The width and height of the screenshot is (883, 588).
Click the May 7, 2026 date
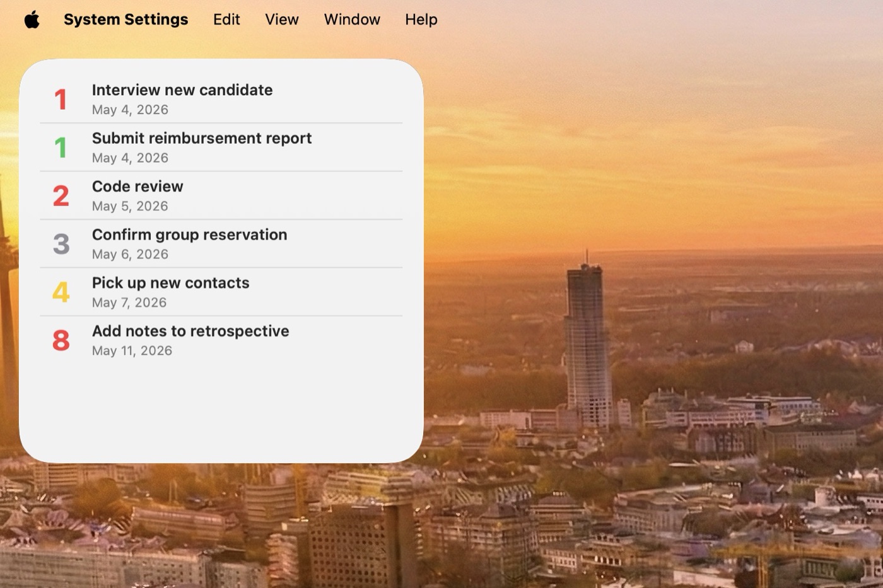click(x=129, y=303)
